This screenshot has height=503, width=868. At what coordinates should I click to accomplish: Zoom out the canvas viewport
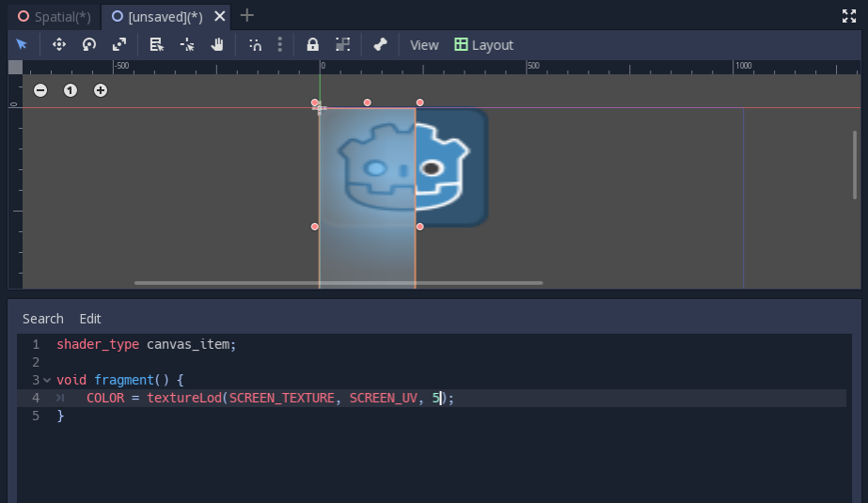(40, 90)
